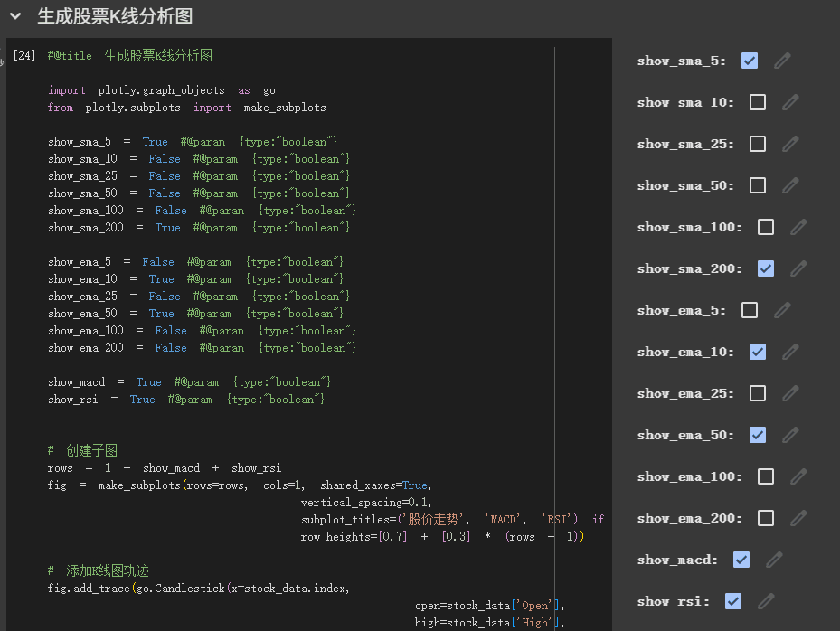Click the show_rsi: form label
Image resolution: width=840 pixels, height=631 pixels.
click(674, 601)
